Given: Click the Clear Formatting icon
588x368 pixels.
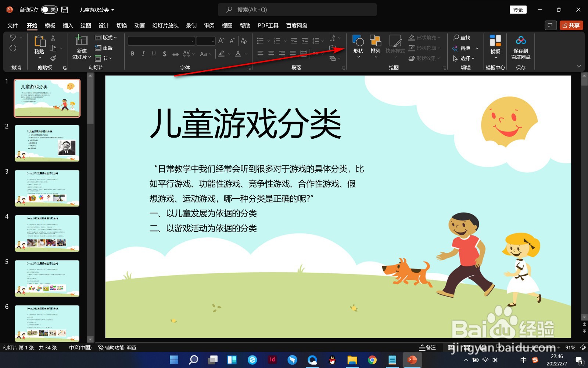Looking at the screenshot, I should pyautogui.click(x=244, y=40).
